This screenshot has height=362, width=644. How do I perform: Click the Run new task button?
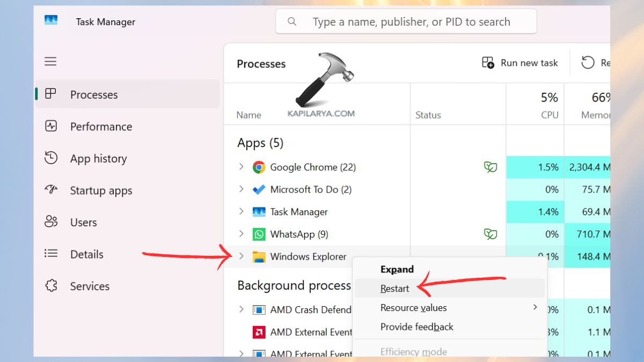point(519,63)
